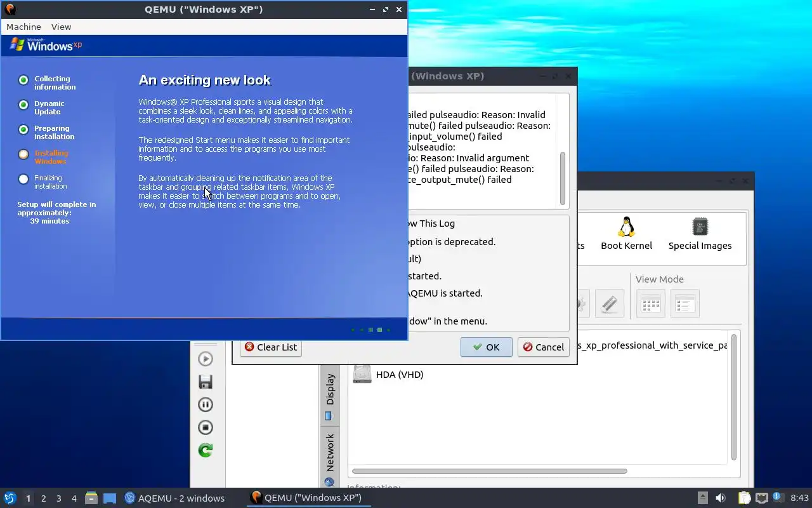Stop the virtual machine
The image size is (812, 508).
(x=206, y=427)
